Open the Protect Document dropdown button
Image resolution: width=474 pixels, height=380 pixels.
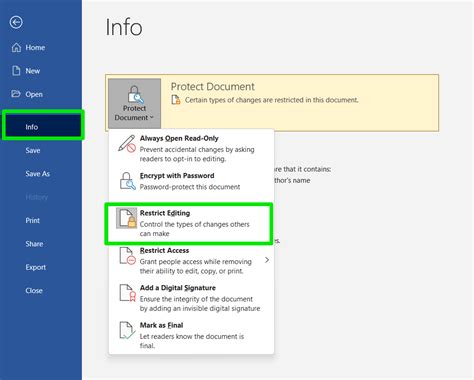click(x=134, y=103)
